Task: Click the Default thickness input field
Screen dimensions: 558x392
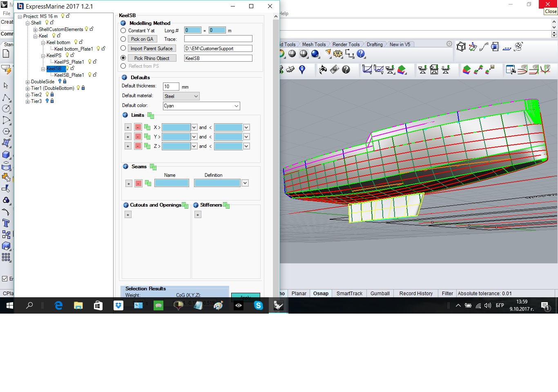Action: click(171, 87)
